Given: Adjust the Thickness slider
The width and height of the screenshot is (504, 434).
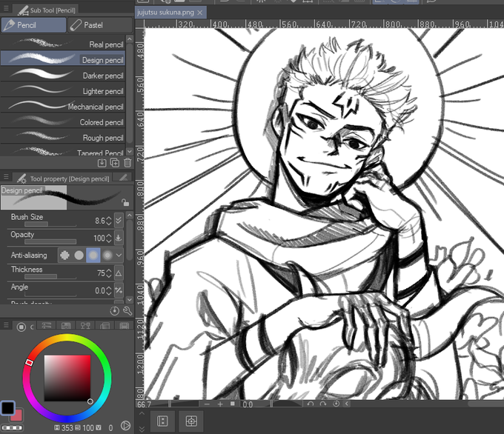Looking at the screenshot, I should point(50,276).
